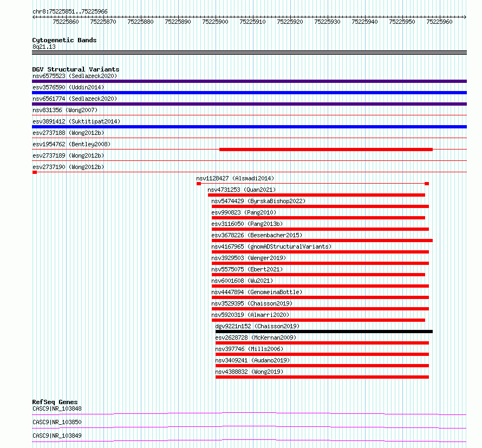
Task: Select the esv2628728 (McKernan2009) label
Action: [256, 337]
